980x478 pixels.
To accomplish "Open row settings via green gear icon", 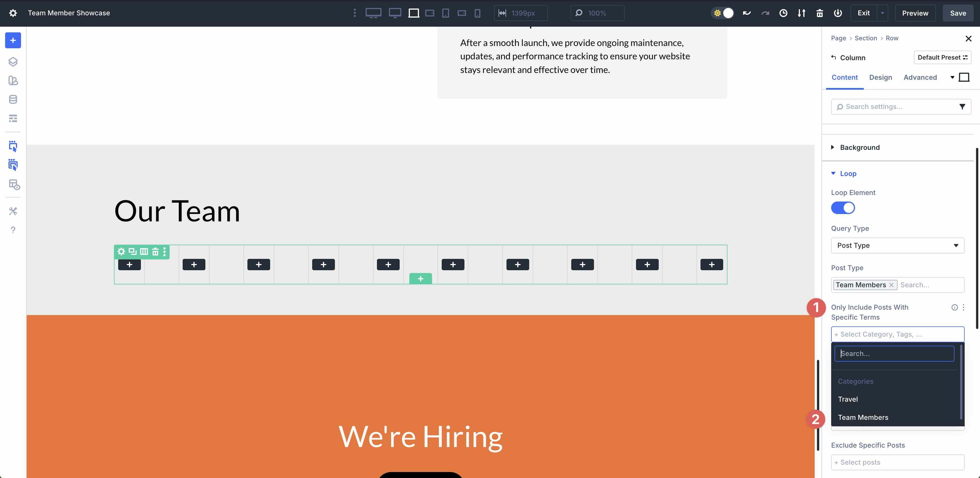I will coord(121,251).
